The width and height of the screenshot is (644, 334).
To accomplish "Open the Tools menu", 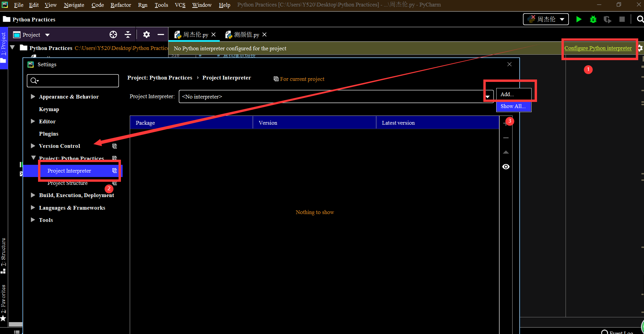I will pyautogui.click(x=161, y=5).
